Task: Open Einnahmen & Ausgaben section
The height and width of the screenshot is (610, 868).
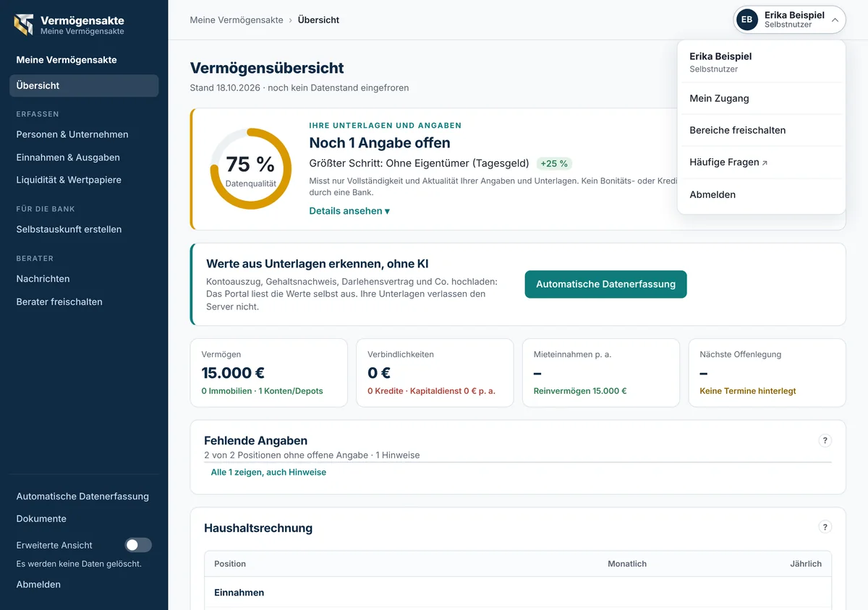Action: click(x=84, y=158)
